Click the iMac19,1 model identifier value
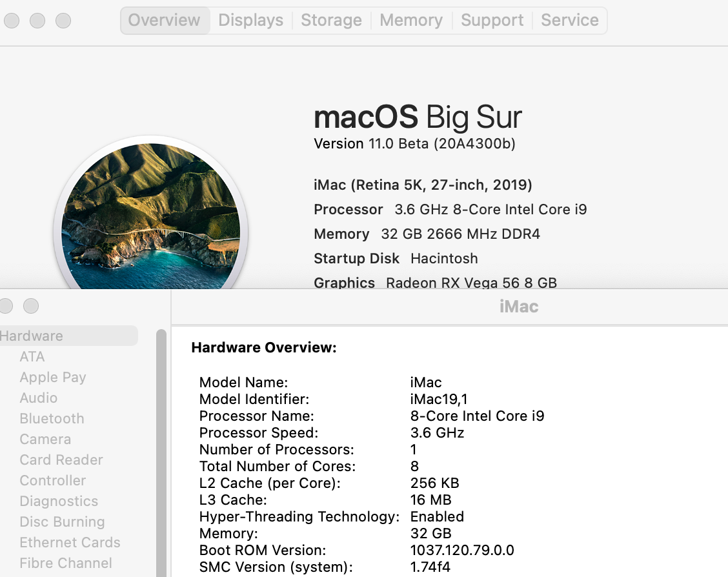 (440, 400)
